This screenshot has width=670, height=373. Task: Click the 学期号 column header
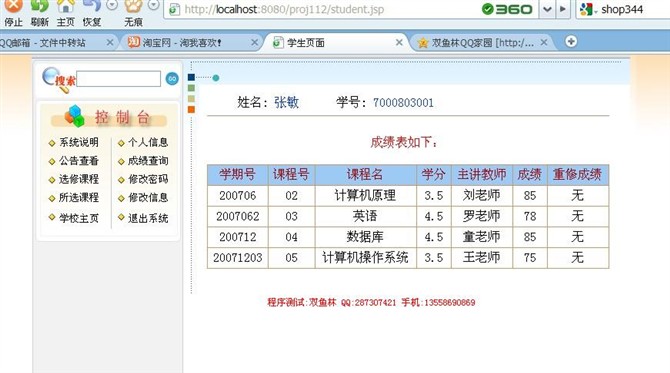(x=238, y=174)
